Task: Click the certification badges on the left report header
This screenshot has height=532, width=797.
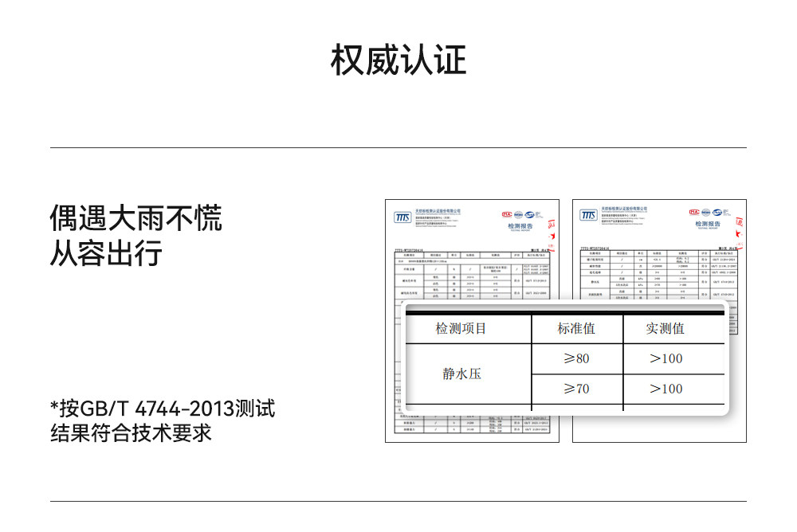Action: [x=521, y=215]
